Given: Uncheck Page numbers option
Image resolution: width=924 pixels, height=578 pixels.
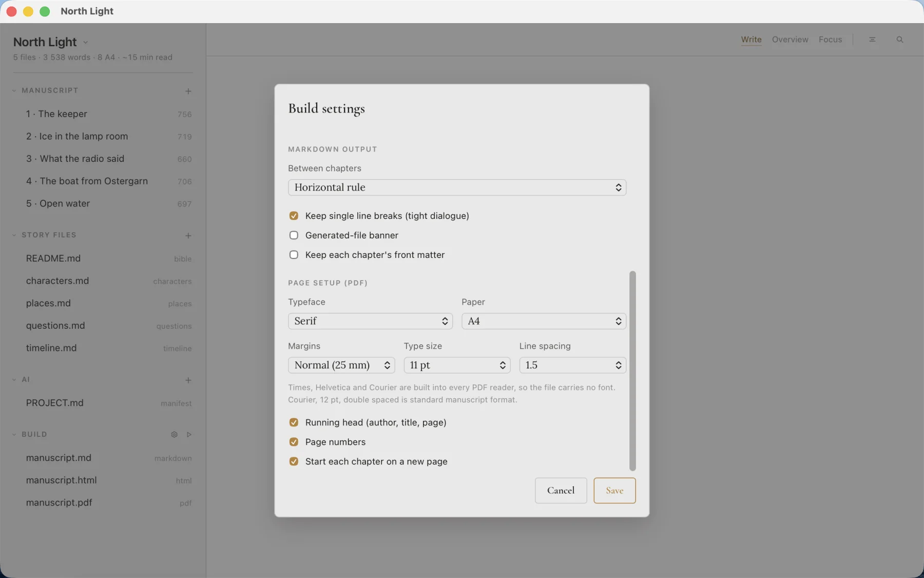Looking at the screenshot, I should point(294,442).
